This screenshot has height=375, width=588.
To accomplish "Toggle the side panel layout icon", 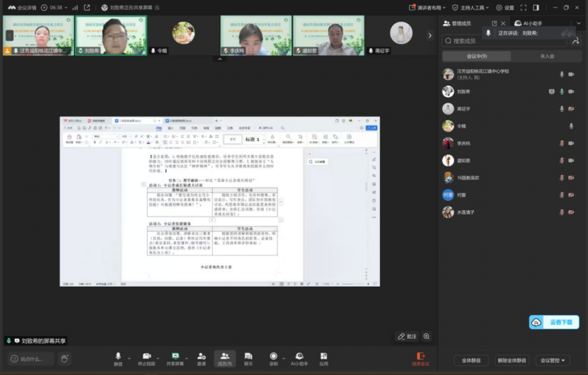I will pyautogui.click(x=536, y=8).
